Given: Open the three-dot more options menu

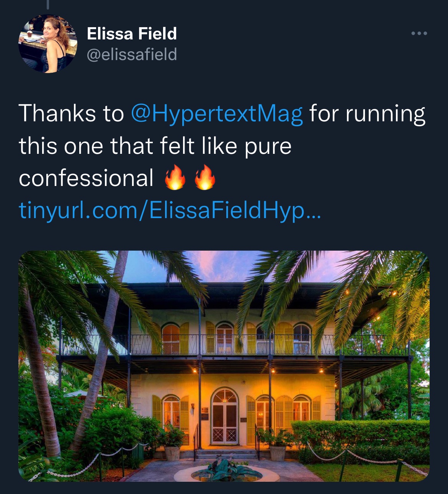Looking at the screenshot, I should (419, 34).
